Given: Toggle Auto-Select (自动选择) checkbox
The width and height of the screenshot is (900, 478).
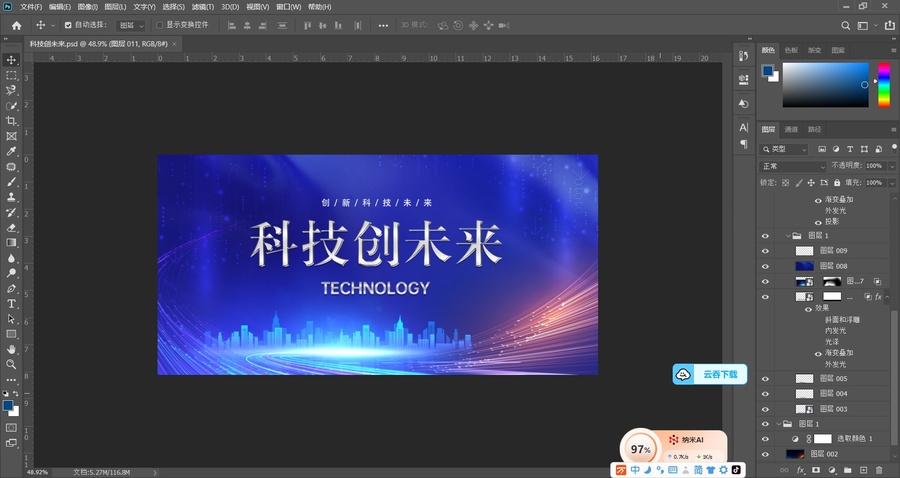Looking at the screenshot, I should (68, 25).
